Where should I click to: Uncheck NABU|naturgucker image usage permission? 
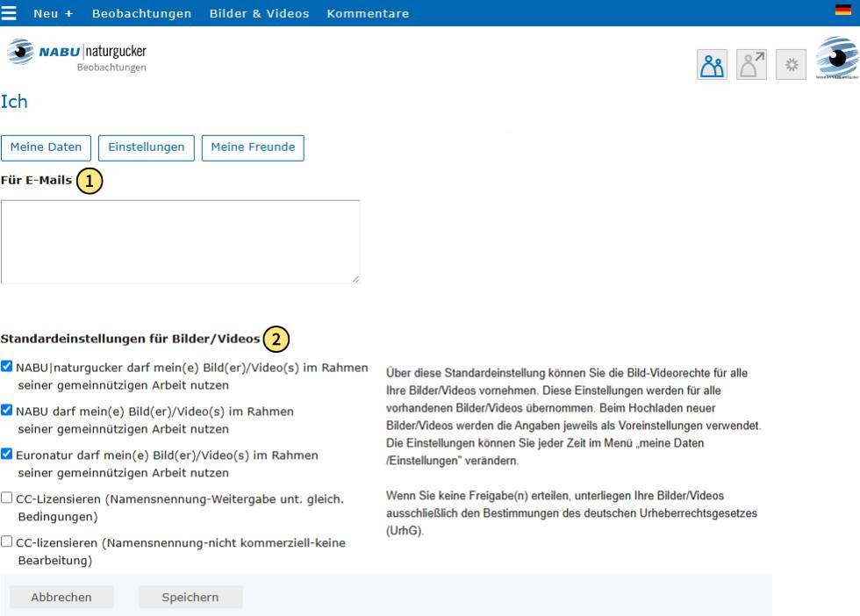(7, 367)
